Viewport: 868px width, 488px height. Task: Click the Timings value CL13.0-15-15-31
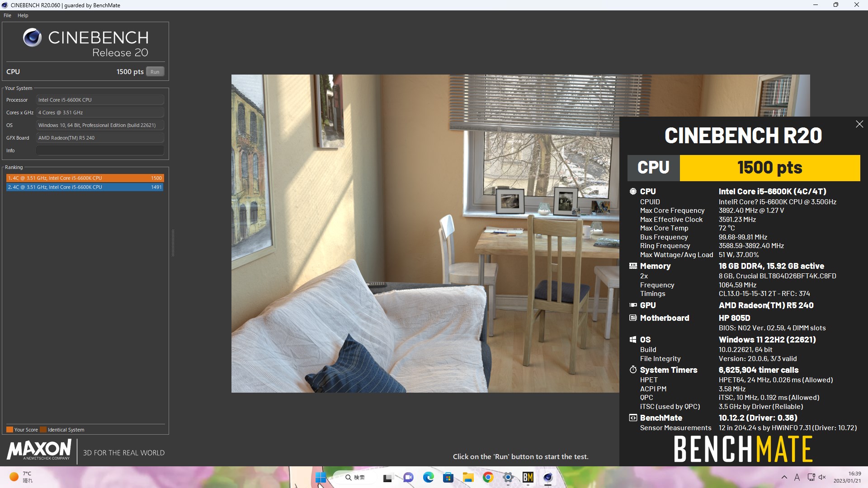click(764, 294)
